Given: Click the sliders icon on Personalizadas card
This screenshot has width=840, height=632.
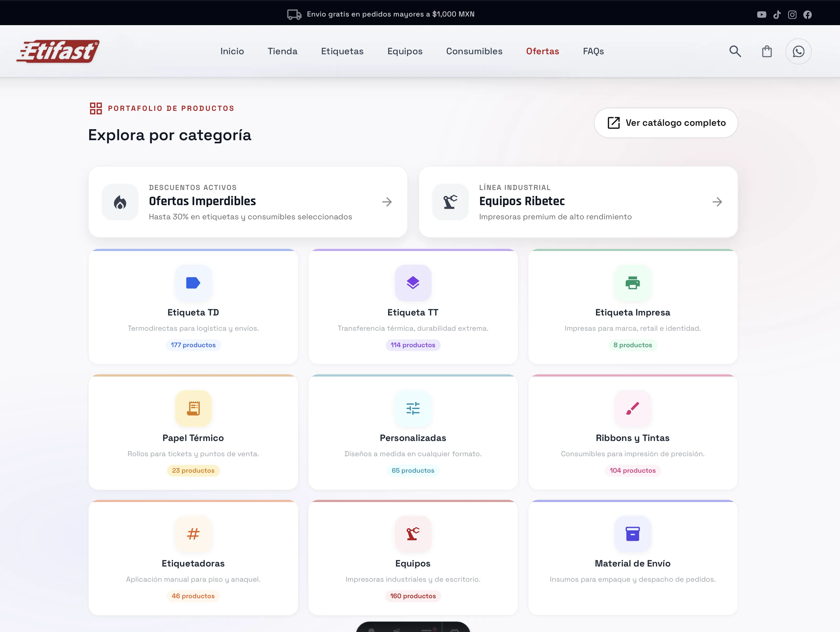Looking at the screenshot, I should coord(413,408).
